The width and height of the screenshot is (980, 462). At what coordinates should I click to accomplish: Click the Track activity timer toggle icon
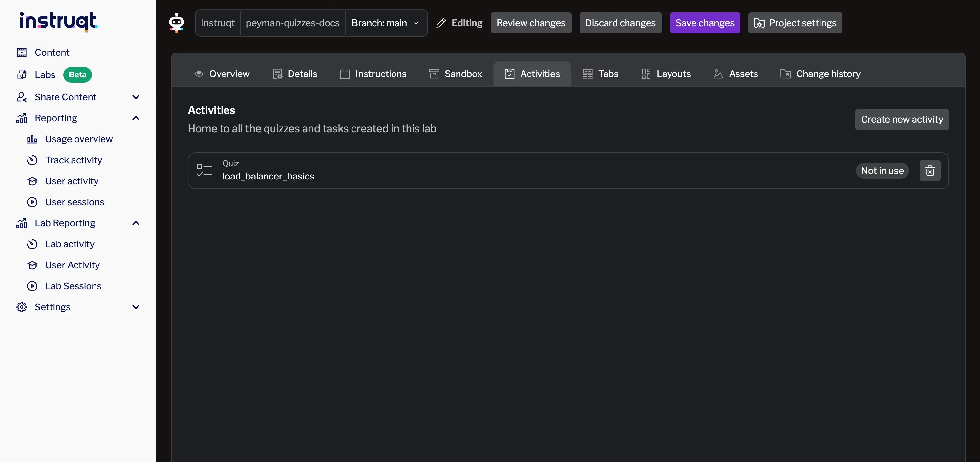[x=32, y=160]
